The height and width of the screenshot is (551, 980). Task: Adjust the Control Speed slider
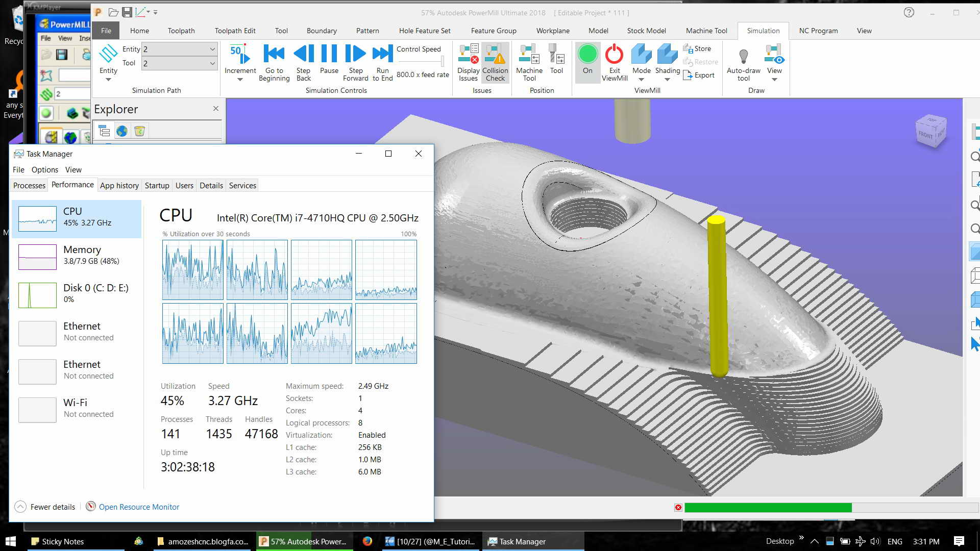point(442,61)
